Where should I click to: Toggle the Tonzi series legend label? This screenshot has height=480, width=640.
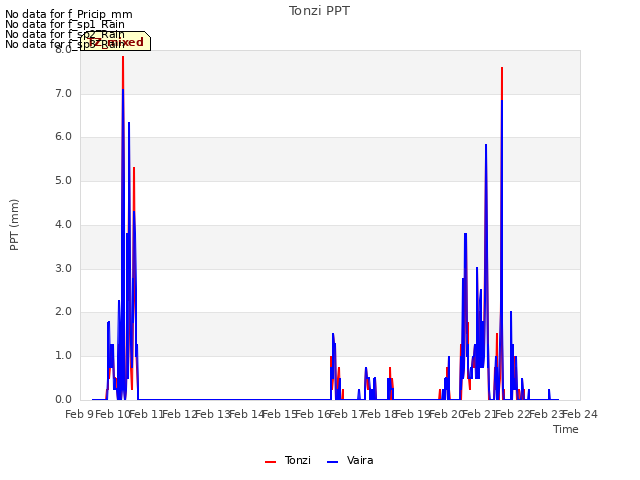(298, 460)
